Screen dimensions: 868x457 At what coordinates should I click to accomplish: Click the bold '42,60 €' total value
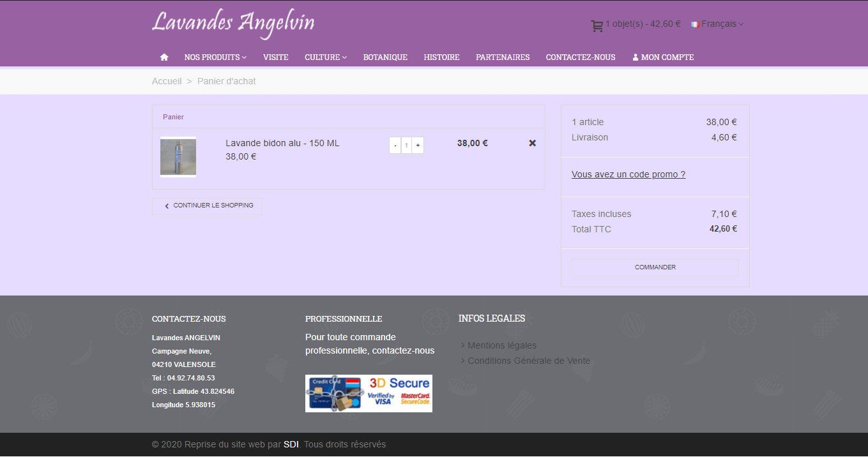coord(723,228)
